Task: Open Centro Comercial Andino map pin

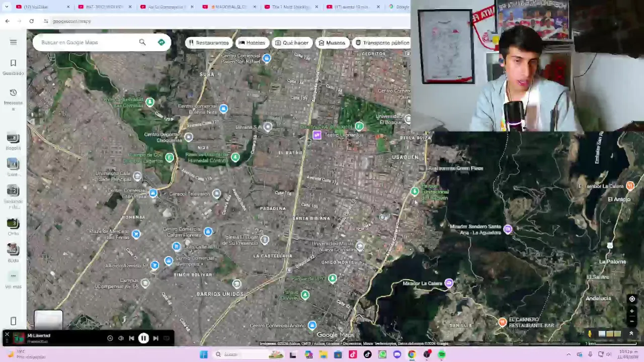Action: point(312,325)
